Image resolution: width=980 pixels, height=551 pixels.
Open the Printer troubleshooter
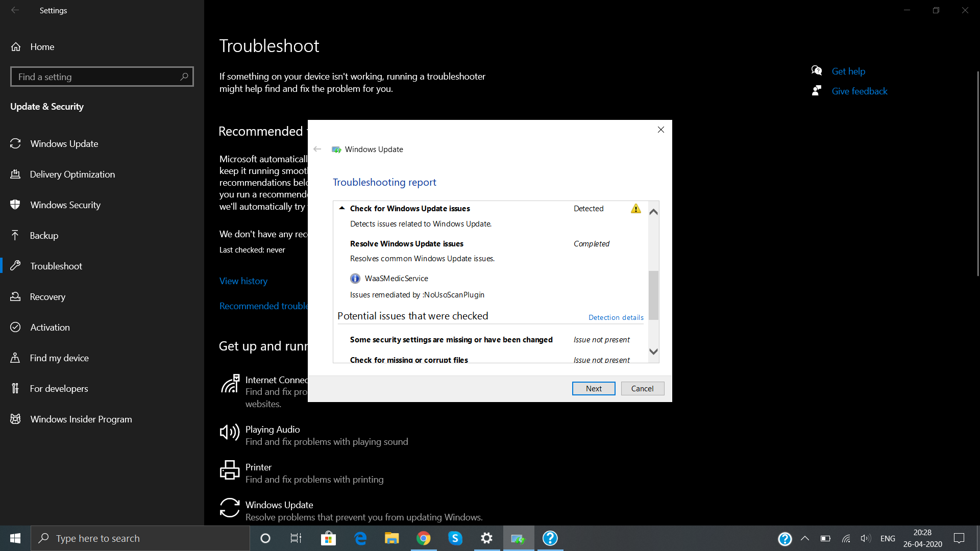click(258, 467)
